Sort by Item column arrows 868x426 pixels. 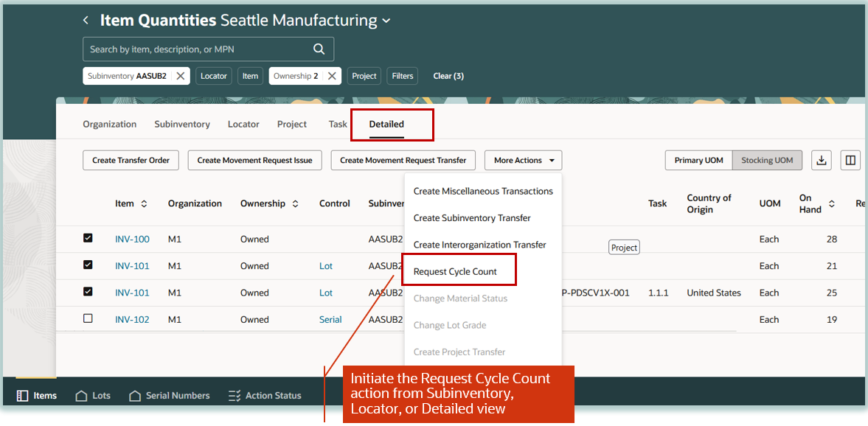[144, 203]
